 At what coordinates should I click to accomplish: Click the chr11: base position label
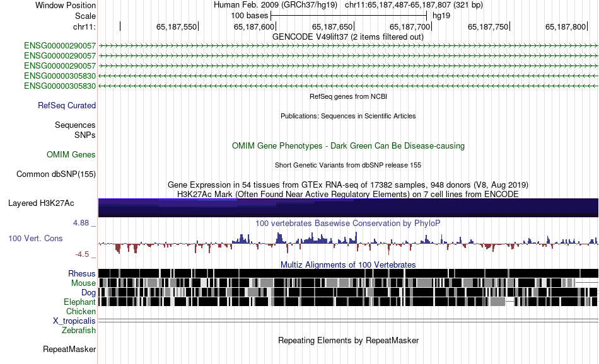click(84, 26)
